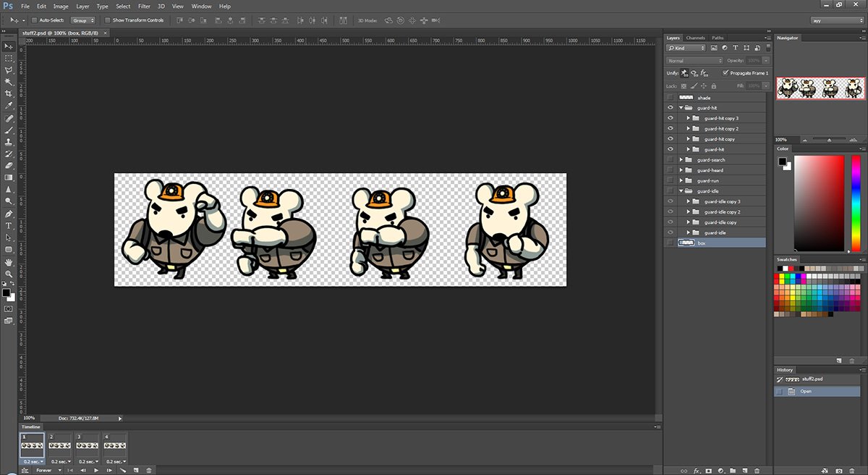The width and height of the screenshot is (868, 475).
Task: Select the Move tool
Action: [x=9, y=46]
